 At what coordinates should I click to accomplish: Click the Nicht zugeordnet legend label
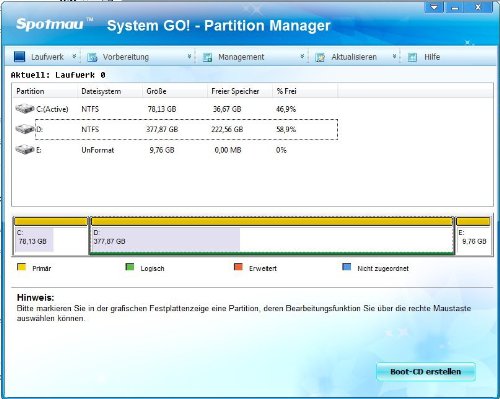click(x=383, y=268)
